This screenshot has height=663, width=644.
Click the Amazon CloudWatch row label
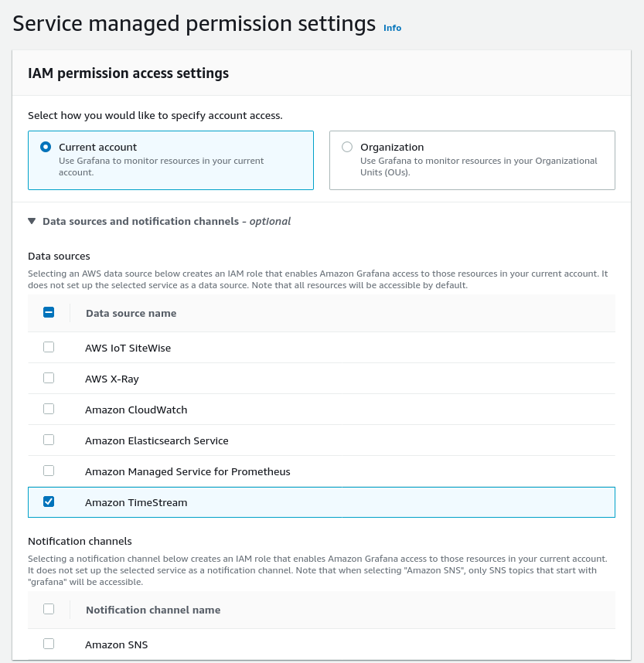pyautogui.click(x=136, y=410)
